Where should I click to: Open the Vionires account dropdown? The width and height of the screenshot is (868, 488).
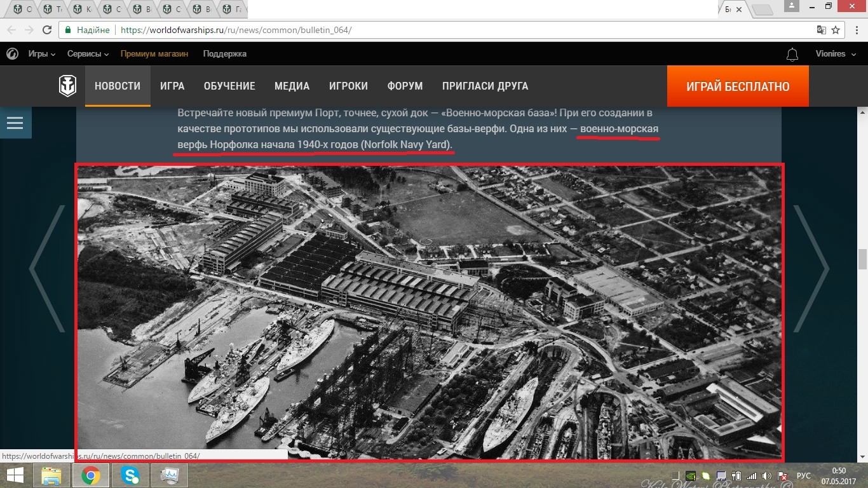[836, 54]
